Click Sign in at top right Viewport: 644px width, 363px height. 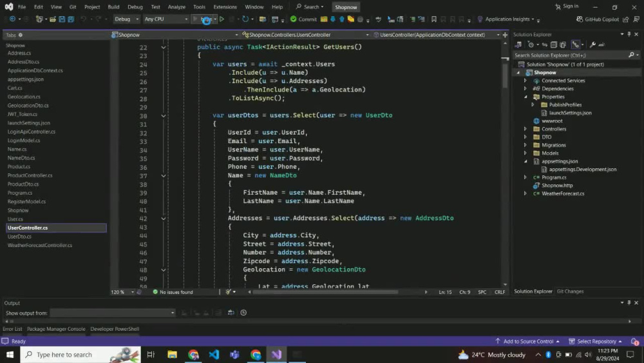click(567, 6)
